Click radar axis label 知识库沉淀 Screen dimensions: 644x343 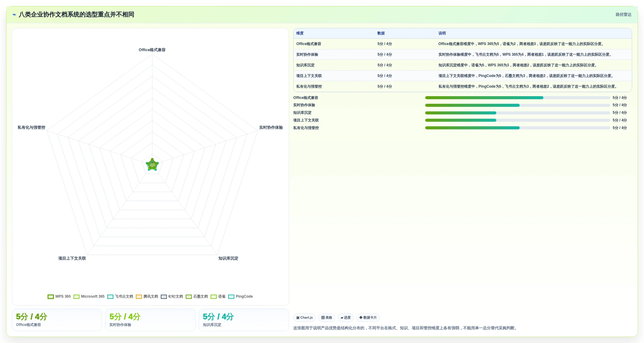click(x=228, y=258)
